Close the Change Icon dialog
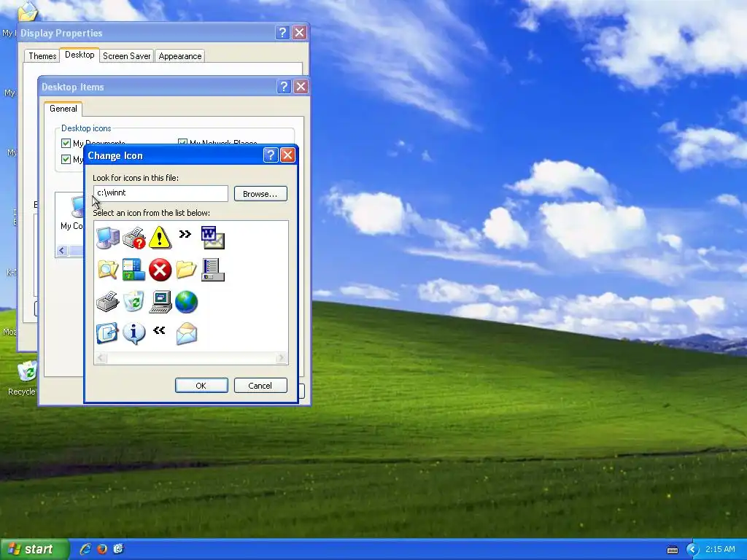Screen dimensions: 747x560 click(x=287, y=155)
